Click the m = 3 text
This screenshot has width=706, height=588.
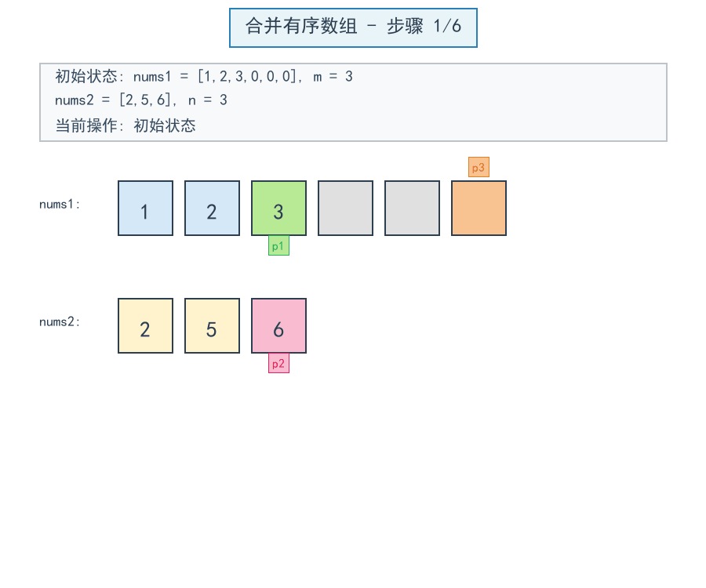click(333, 77)
